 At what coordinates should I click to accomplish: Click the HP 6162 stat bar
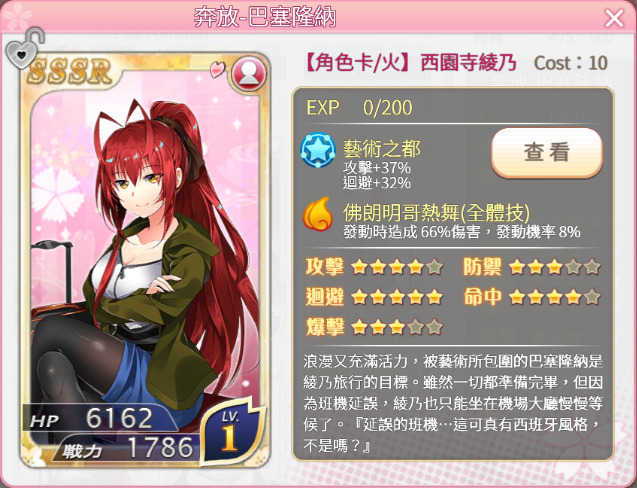[x=100, y=418]
